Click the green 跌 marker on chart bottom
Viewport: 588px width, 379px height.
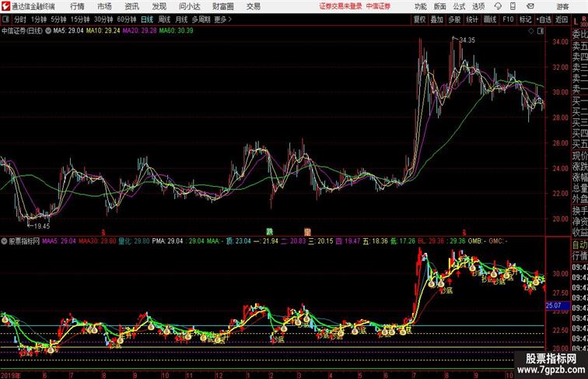tap(270, 232)
